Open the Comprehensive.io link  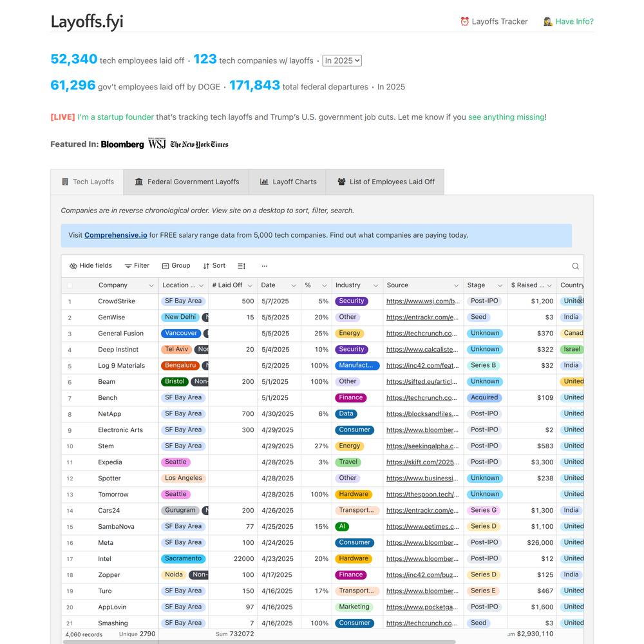(116, 235)
